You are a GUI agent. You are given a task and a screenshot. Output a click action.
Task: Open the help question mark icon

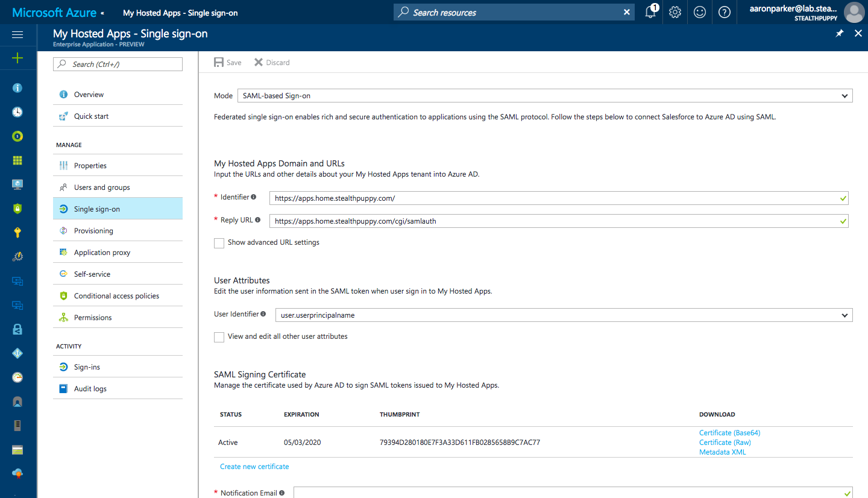[725, 12]
